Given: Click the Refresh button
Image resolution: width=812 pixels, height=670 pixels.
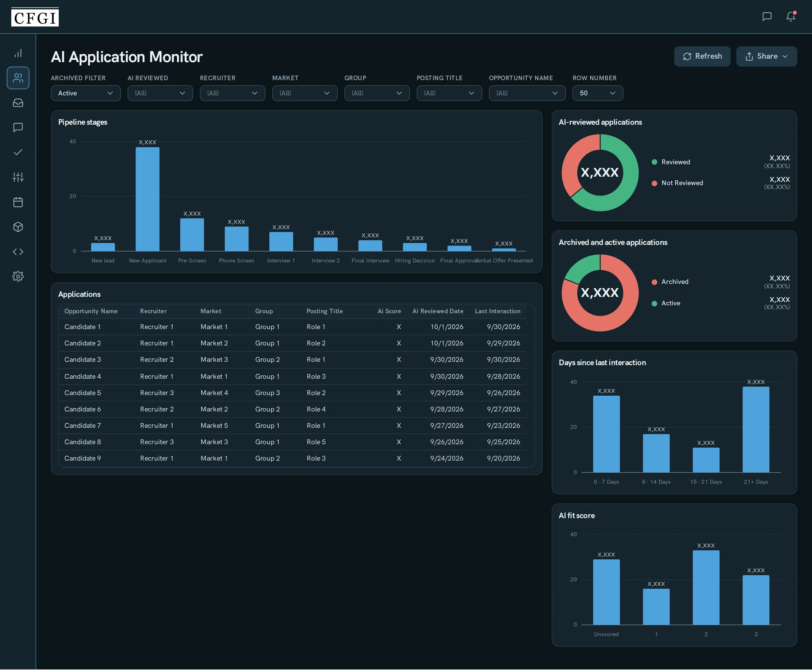Looking at the screenshot, I should [x=702, y=56].
